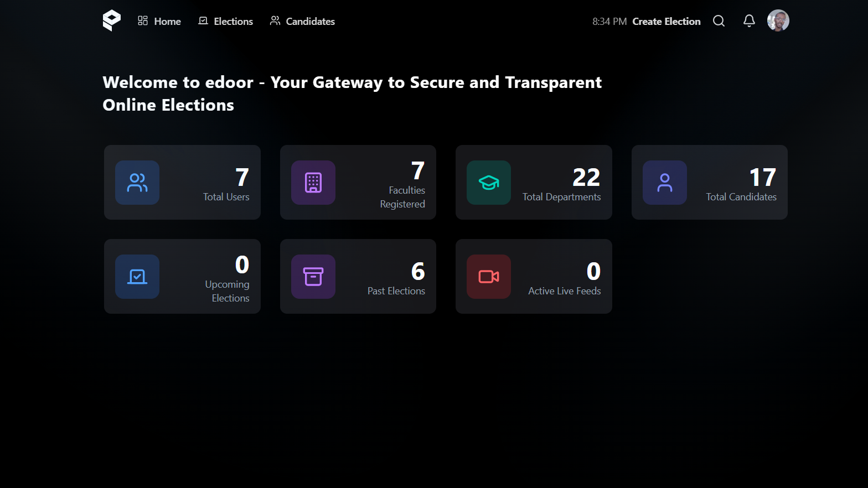The width and height of the screenshot is (868, 488).
Task: Select the Total Candidates count of 17
Action: click(x=762, y=178)
